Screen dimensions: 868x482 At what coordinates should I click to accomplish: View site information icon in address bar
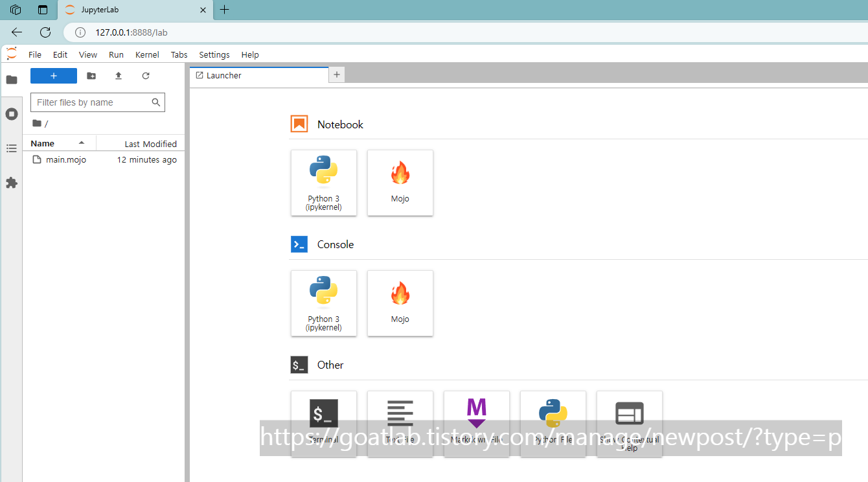[x=80, y=32]
